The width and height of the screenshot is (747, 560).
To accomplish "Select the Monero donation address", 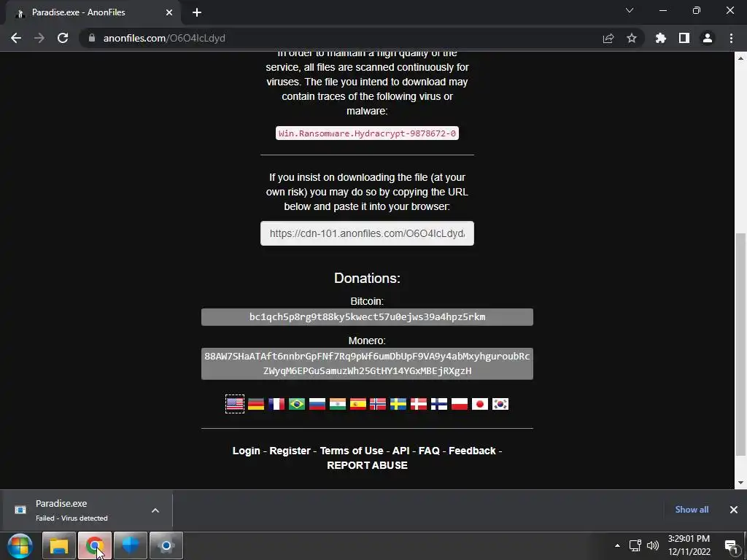I will (x=367, y=364).
